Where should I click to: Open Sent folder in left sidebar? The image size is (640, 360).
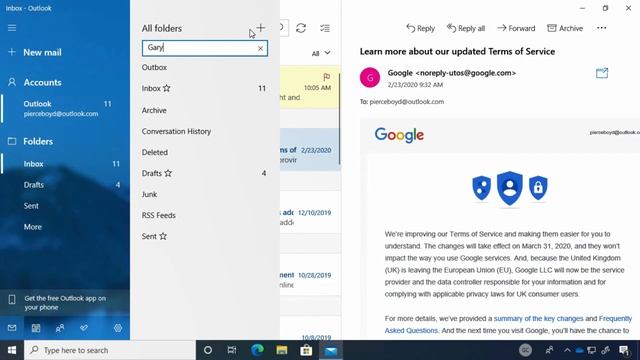click(65, 206)
